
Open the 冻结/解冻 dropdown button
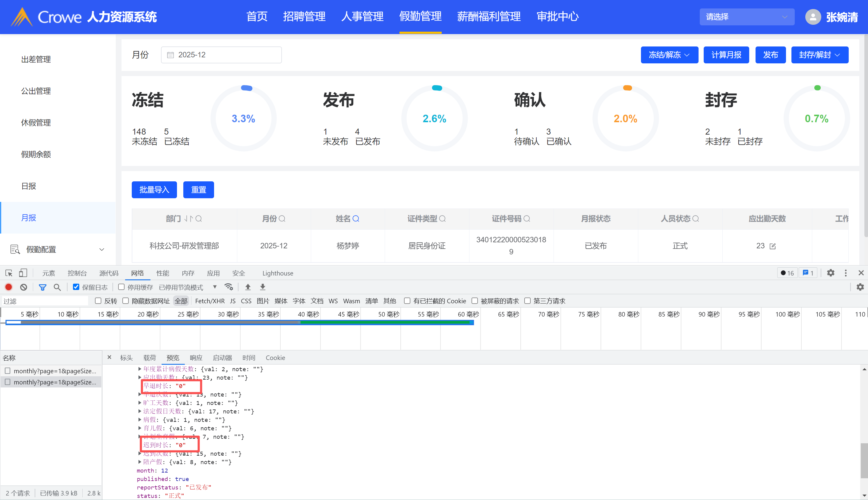[669, 55]
